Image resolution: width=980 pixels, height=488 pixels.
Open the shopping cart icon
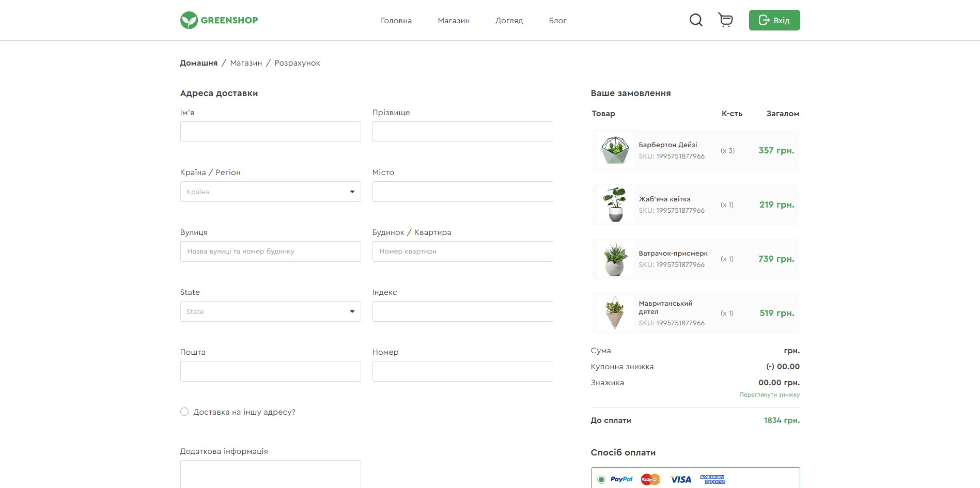pyautogui.click(x=726, y=20)
